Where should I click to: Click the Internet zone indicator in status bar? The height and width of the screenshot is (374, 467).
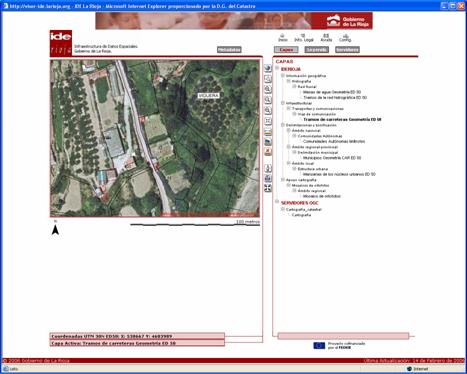[x=417, y=369]
